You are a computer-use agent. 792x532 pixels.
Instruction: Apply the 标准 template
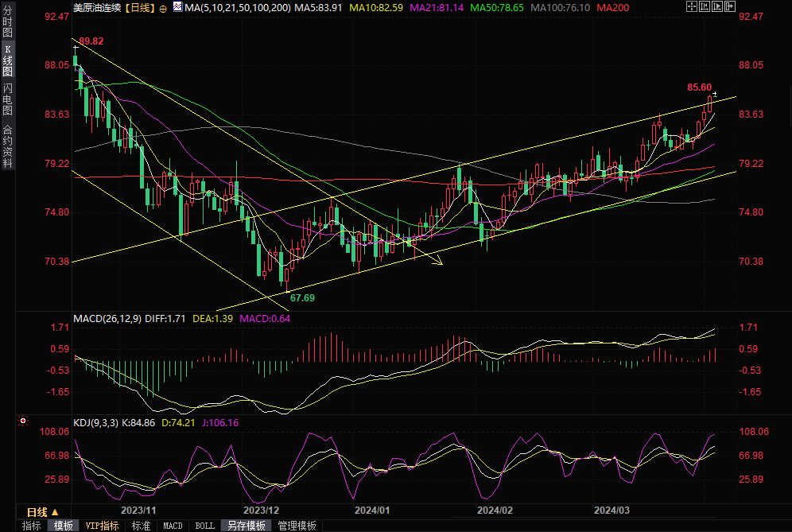pos(141,526)
